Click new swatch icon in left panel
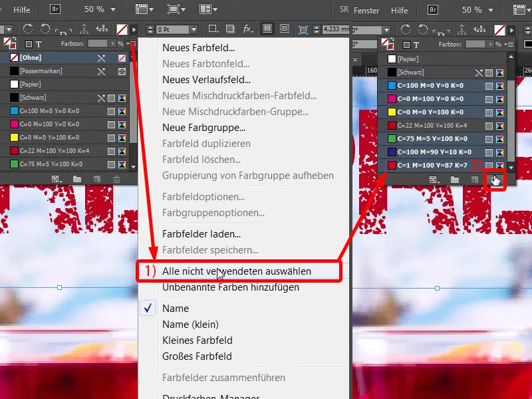 click(97, 179)
